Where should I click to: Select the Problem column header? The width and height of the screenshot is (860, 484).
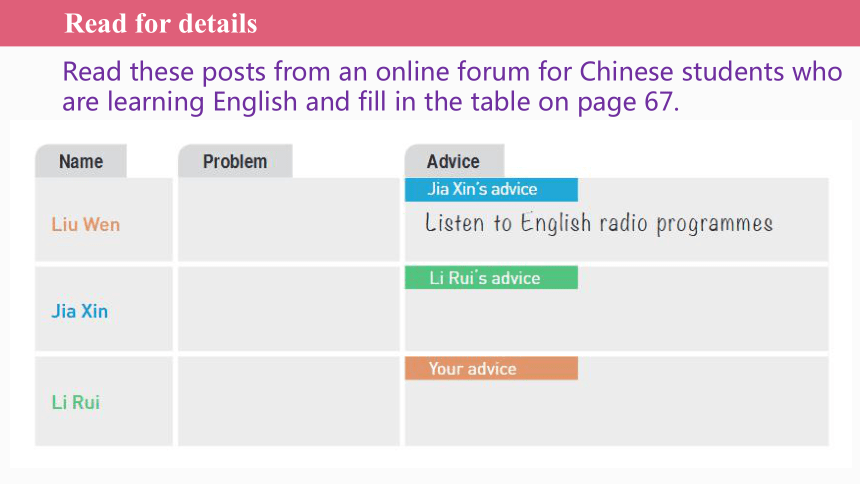click(235, 161)
